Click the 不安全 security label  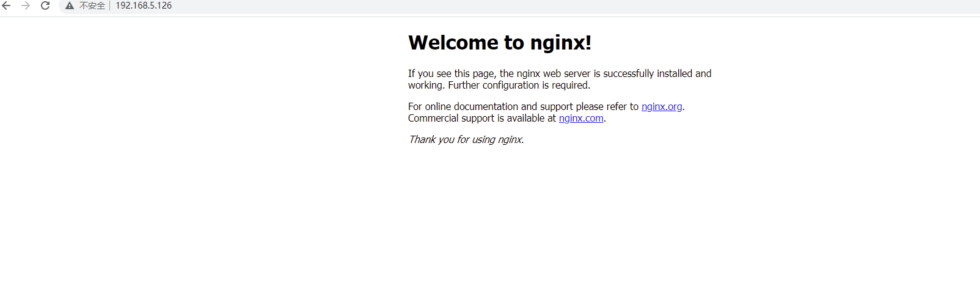click(92, 5)
